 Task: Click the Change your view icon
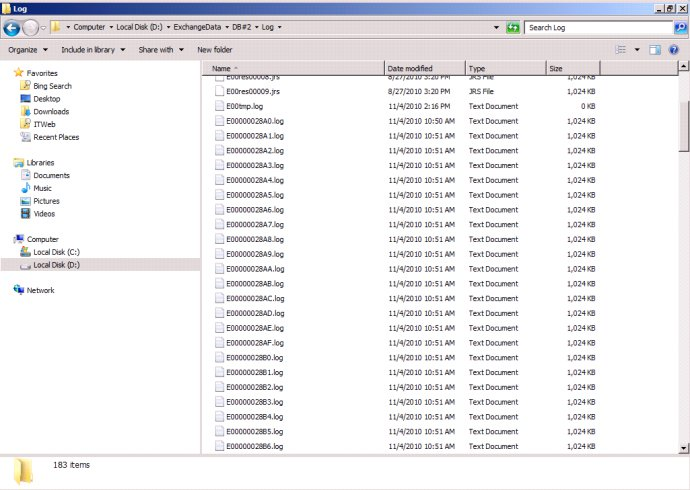click(x=621, y=49)
